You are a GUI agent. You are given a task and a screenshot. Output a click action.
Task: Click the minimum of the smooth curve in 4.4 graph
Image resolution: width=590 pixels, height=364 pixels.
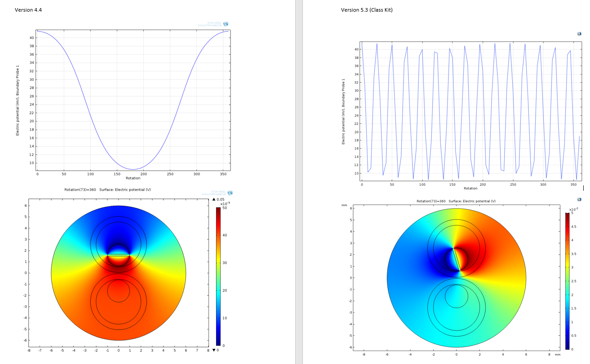pyautogui.click(x=133, y=169)
